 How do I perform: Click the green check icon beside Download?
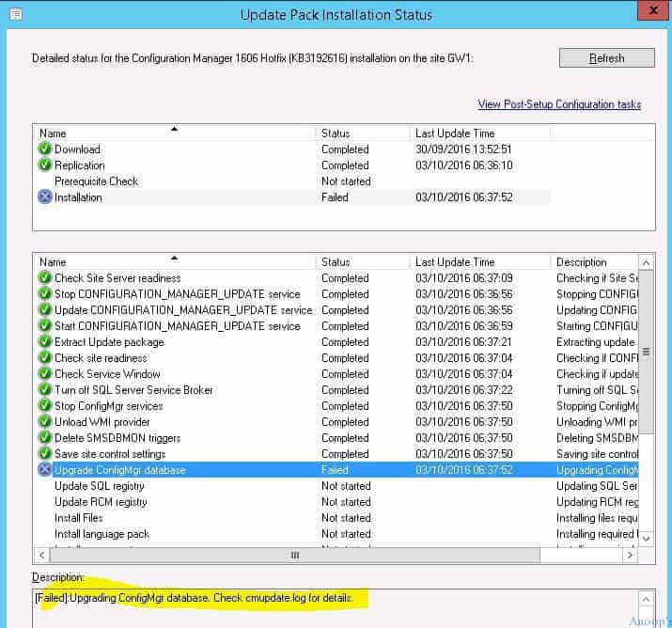point(44,149)
